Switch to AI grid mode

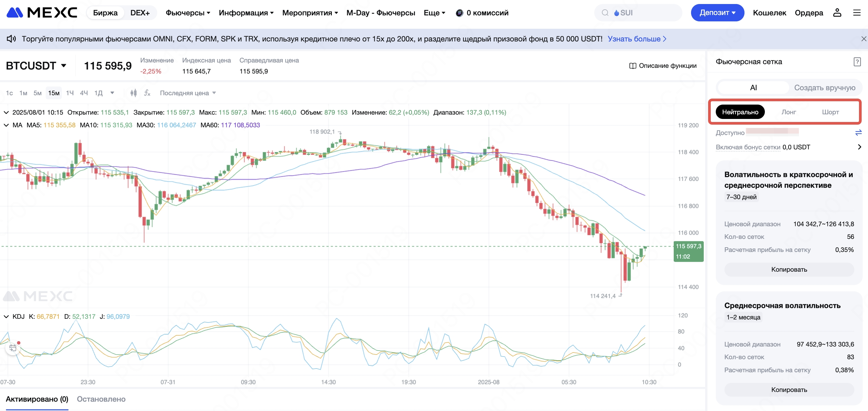click(753, 88)
